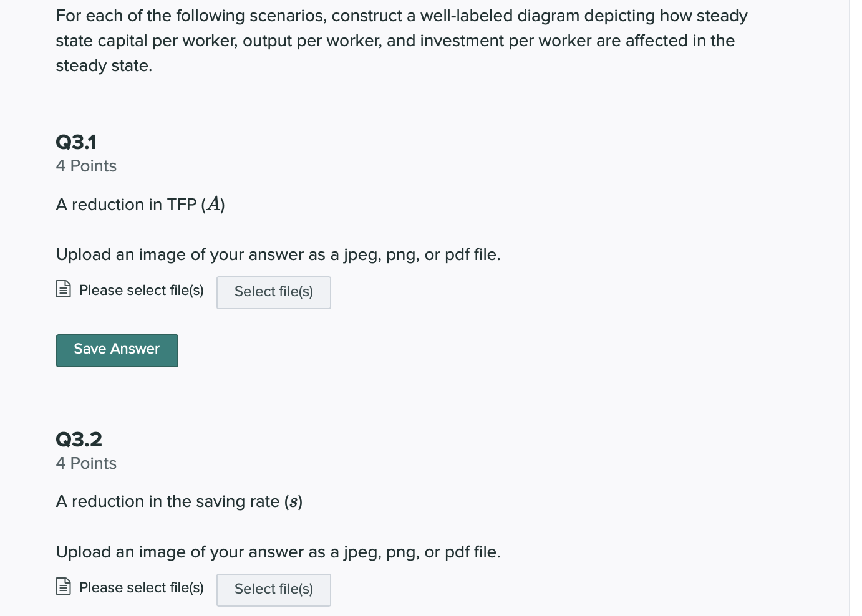
Task: Click the document icon under Q3.2
Action: click(x=63, y=586)
